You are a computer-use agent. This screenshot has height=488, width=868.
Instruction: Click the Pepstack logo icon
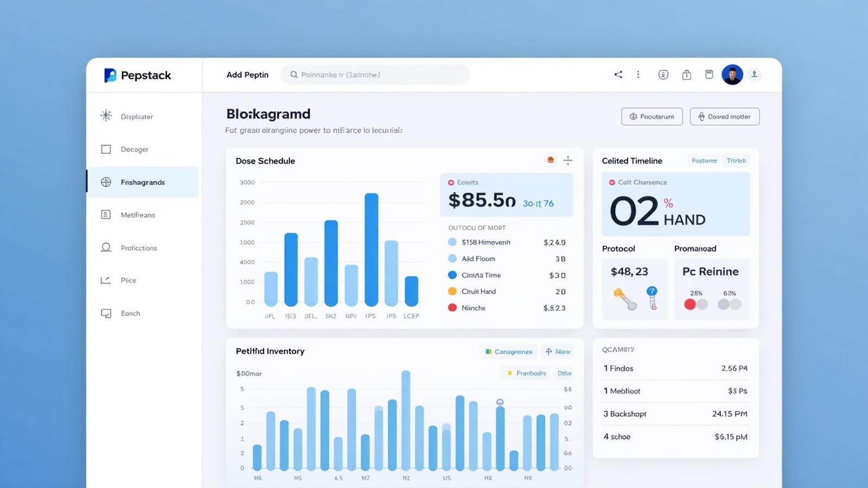tap(110, 75)
